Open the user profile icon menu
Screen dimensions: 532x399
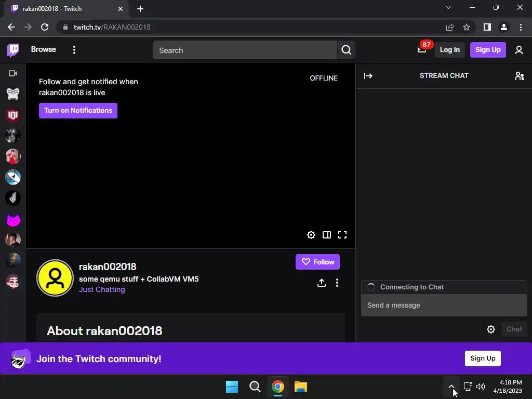coord(519,50)
